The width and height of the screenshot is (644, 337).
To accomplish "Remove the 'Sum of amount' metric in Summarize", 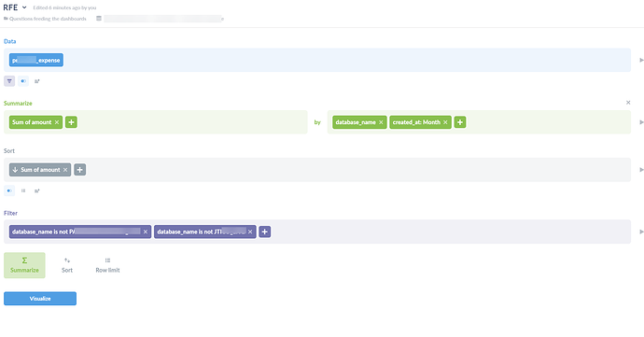I will click(57, 122).
